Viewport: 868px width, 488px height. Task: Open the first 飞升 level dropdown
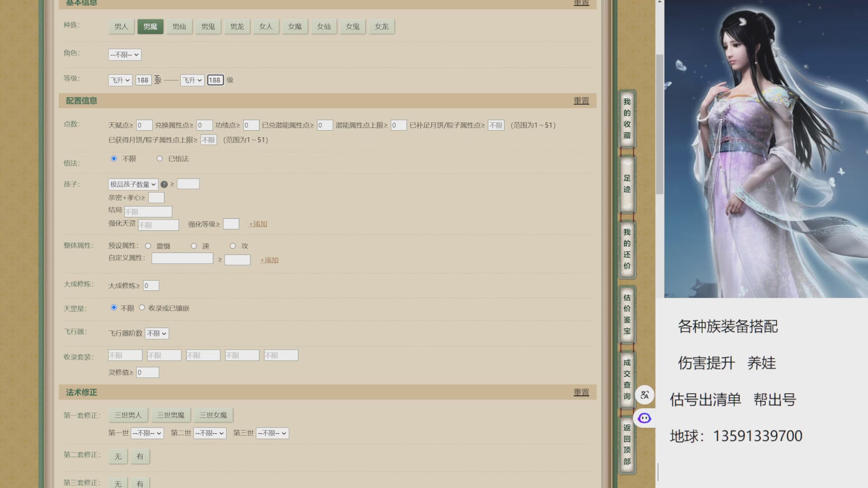click(x=120, y=80)
